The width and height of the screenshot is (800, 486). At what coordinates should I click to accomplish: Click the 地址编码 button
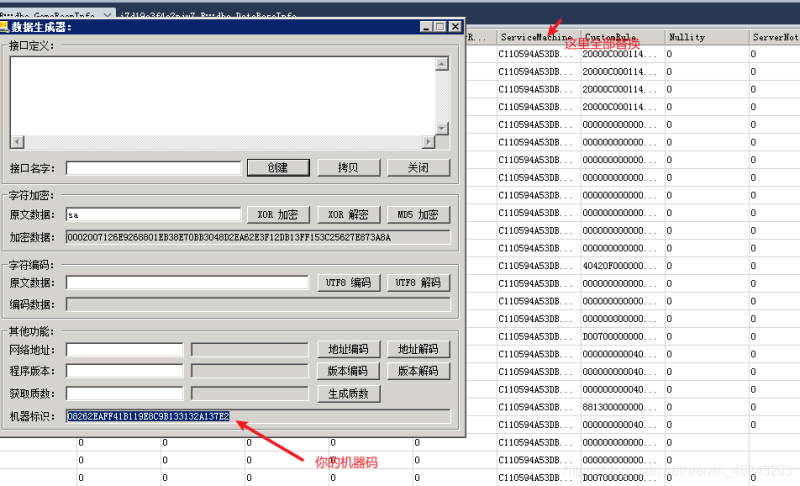pos(348,349)
